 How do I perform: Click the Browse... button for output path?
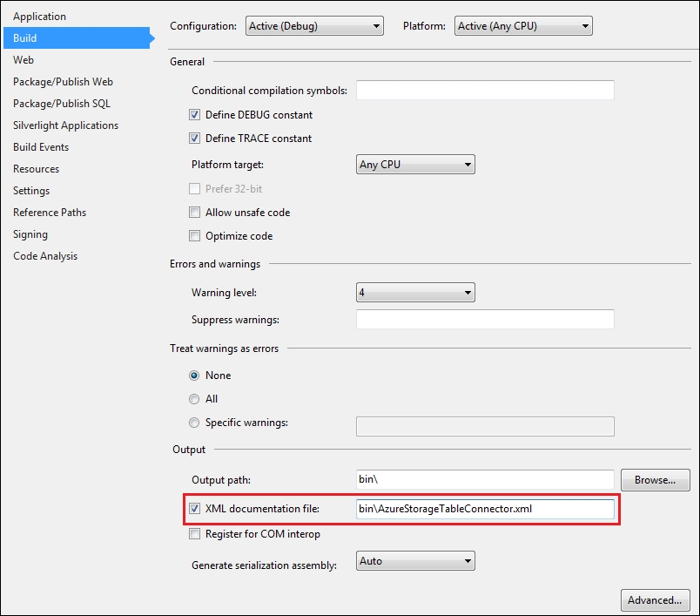point(655,480)
